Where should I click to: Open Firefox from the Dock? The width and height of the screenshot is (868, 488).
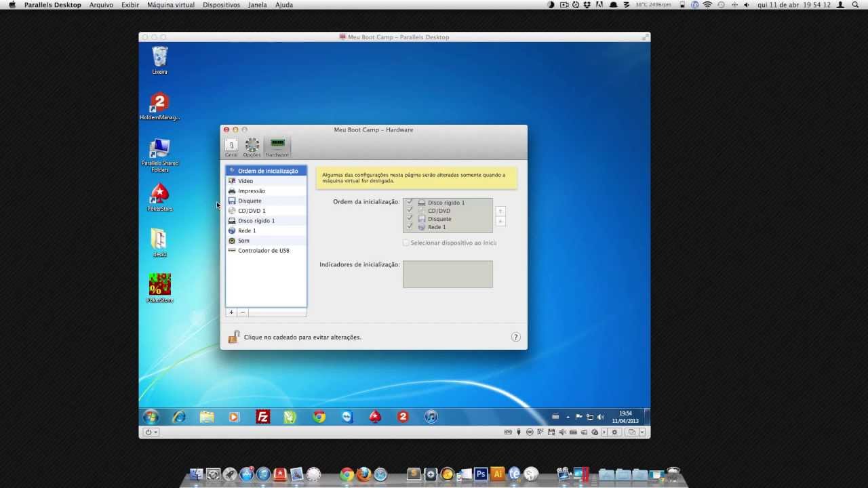(x=363, y=474)
